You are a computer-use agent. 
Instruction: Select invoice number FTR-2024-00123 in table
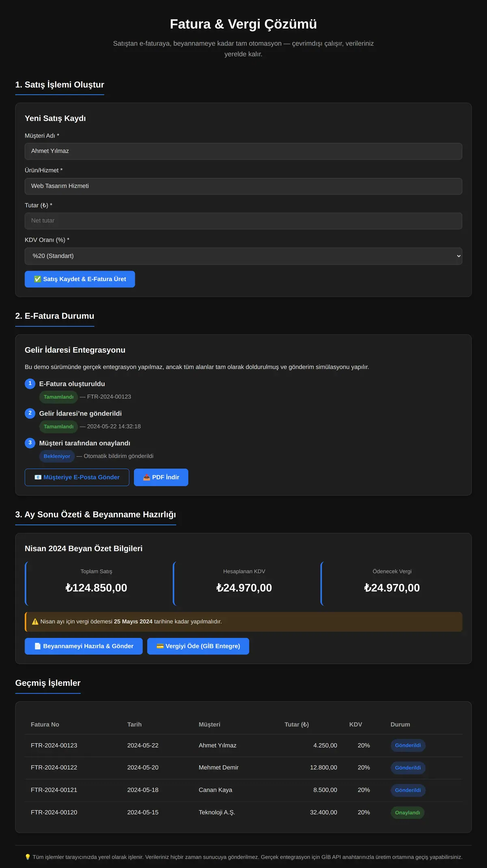pos(54,745)
